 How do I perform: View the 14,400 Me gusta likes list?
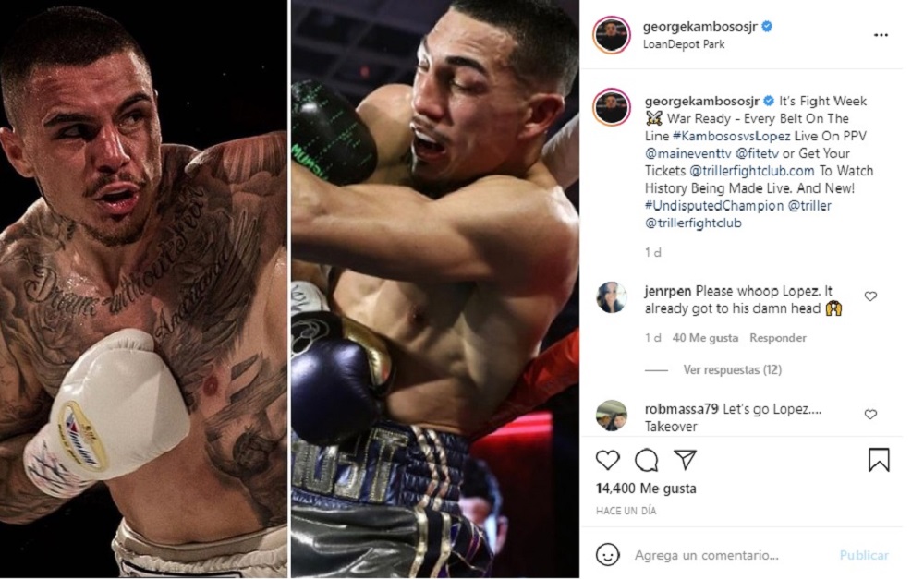pyautogui.click(x=646, y=489)
